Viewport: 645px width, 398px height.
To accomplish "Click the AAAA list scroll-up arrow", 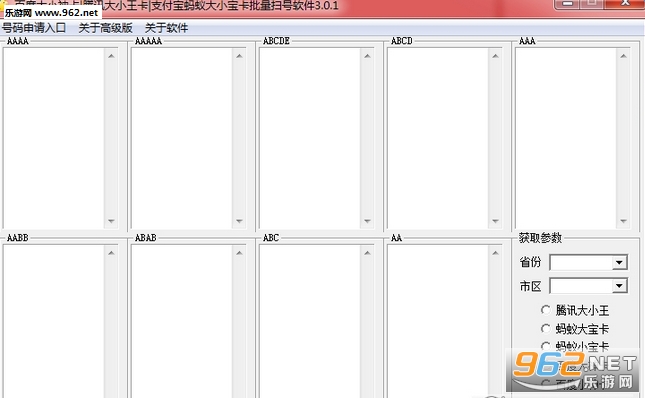I will point(111,56).
